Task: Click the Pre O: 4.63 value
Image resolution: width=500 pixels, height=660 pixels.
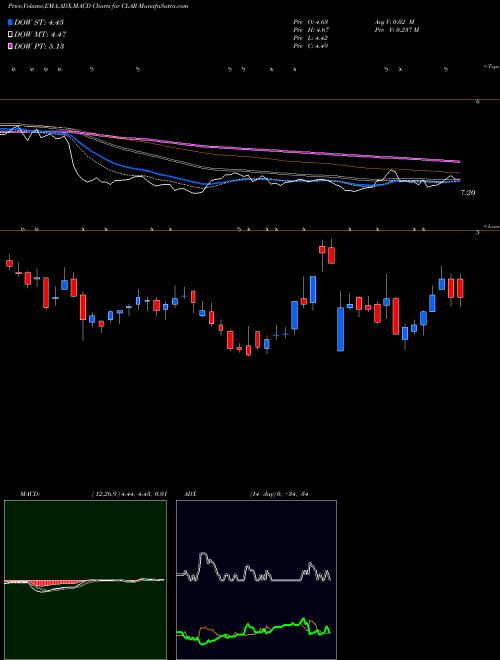Action: [x=311, y=22]
